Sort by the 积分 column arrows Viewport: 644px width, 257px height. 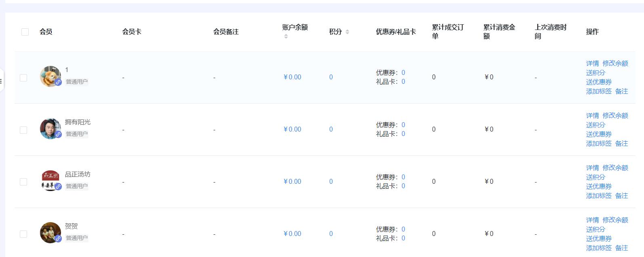pyautogui.click(x=347, y=32)
